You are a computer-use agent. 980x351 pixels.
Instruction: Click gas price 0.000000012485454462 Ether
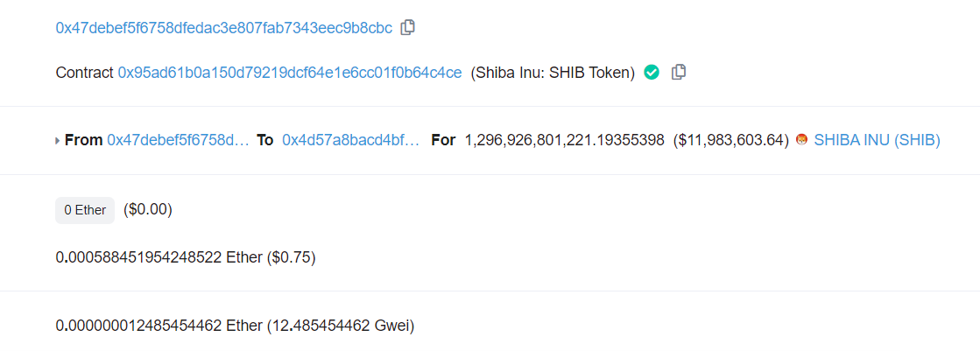(x=159, y=326)
